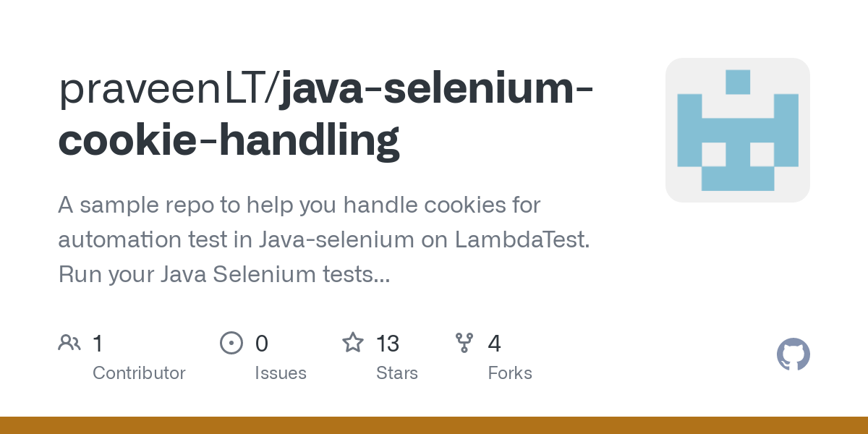Open the Issues label
The height and width of the screenshot is (434, 868).
(x=281, y=373)
